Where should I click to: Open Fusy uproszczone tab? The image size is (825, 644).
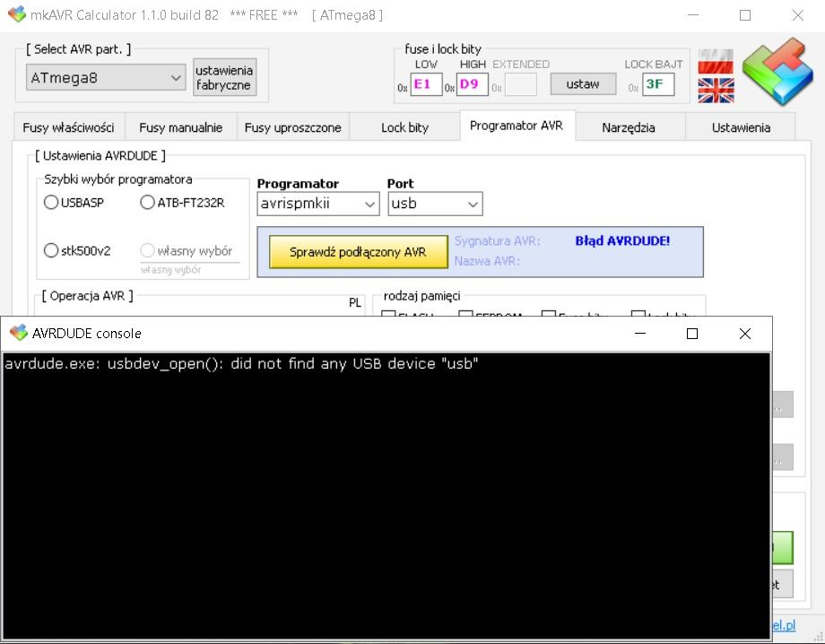point(292,127)
